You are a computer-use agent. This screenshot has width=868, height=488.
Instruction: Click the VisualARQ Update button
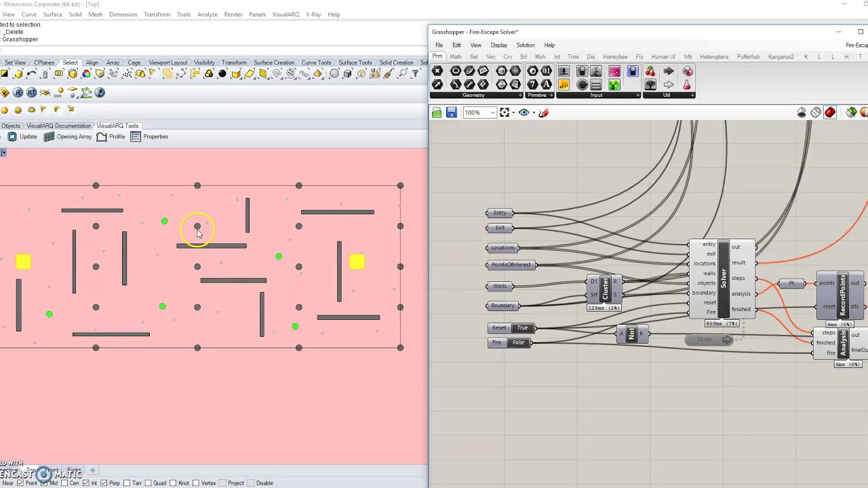22,137
